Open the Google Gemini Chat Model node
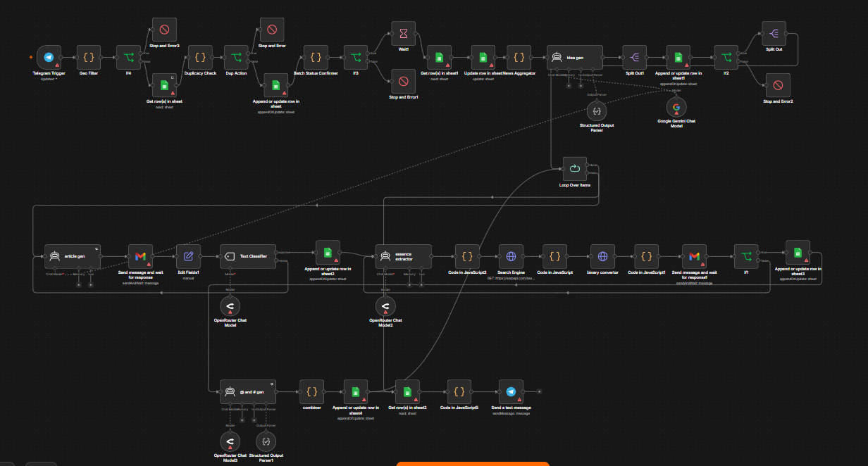This screenshot has width=868, height=466. click(676, 107)
